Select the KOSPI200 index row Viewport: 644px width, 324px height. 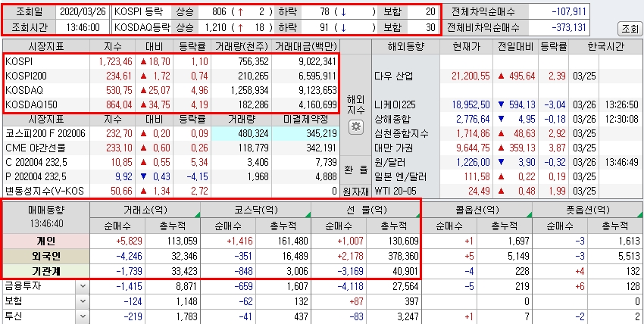tap(171, 76)
